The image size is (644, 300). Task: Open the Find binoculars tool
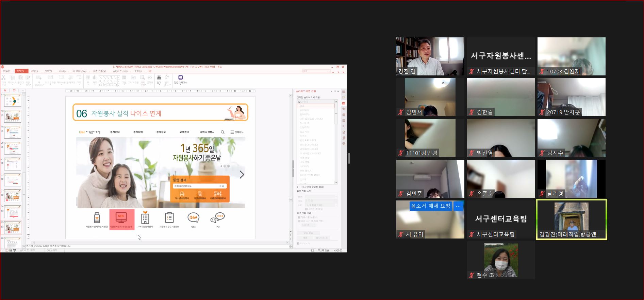coord(159,77)
